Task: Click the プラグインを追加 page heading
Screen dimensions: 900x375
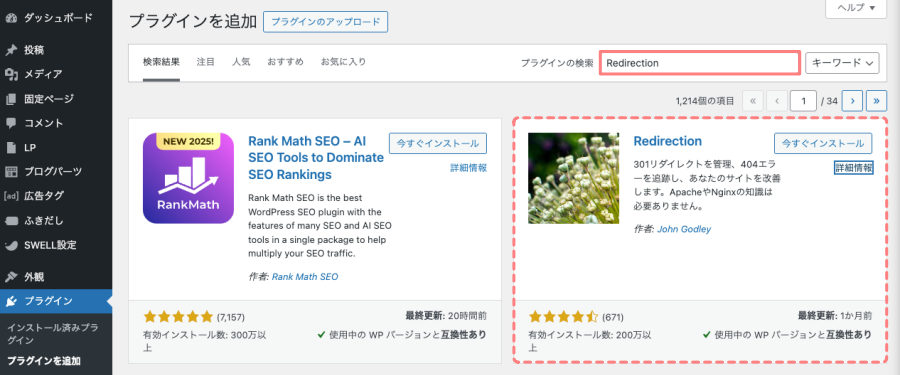Action: (x=193, y=21)
